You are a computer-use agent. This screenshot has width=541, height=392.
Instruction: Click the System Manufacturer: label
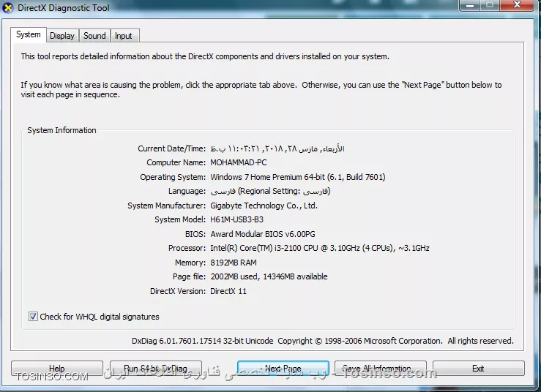click(x=167, y=206)
